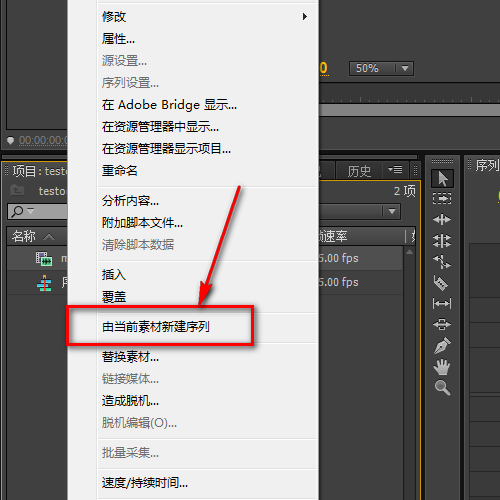The width and height of the screenshot is (500, 500).
Task: Select the Track Select tool
Action: 442,199
